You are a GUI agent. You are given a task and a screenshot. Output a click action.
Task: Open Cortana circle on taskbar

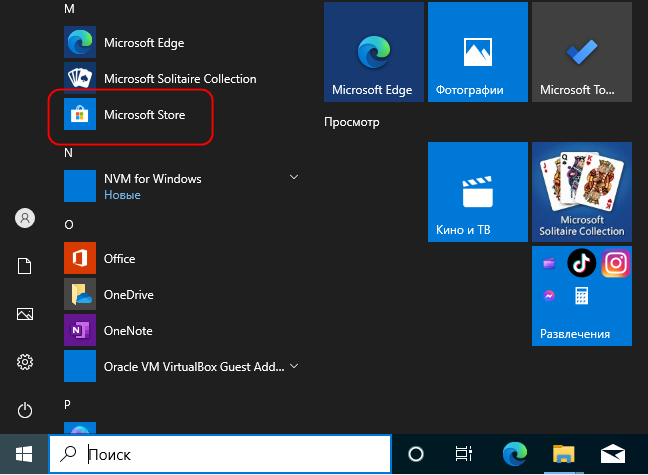416,454
